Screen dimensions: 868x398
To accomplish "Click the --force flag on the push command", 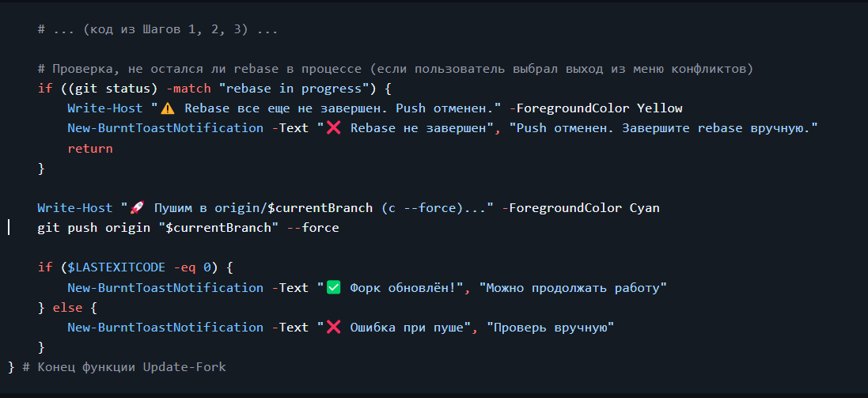I will coord(313,228).
